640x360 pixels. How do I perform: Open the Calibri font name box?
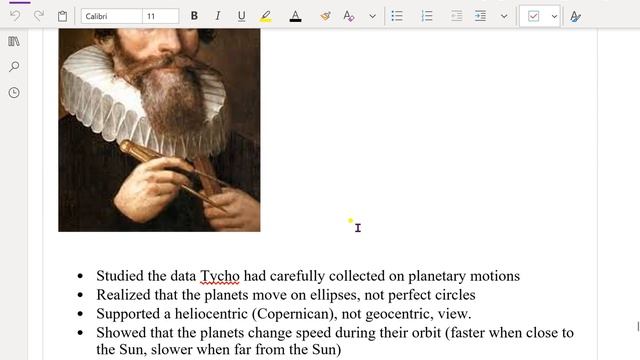point(111,16)
